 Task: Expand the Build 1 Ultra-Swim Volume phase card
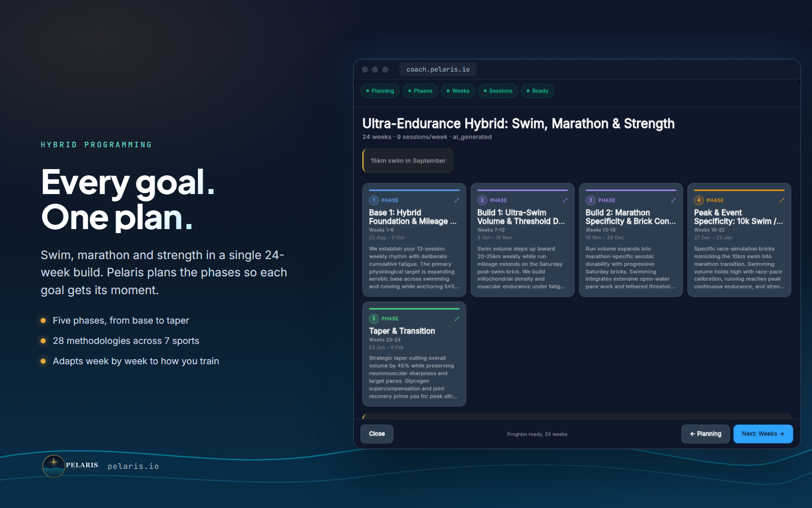565,200
